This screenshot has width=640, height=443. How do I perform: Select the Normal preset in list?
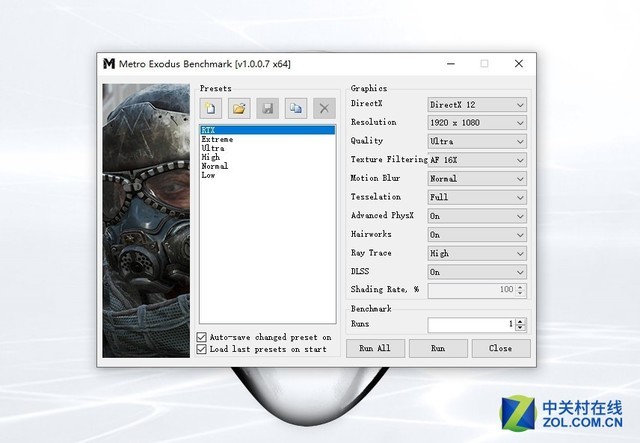(268, 166)
